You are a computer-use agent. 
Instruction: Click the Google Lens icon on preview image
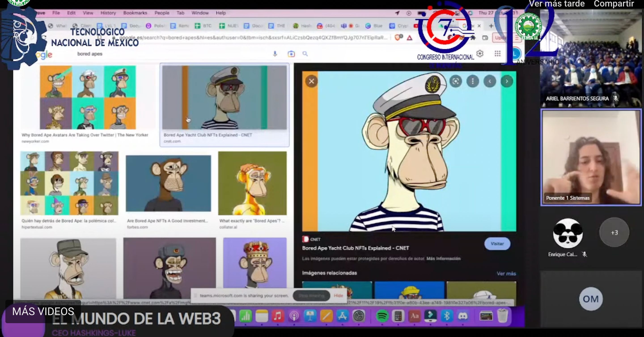(455, 81)
